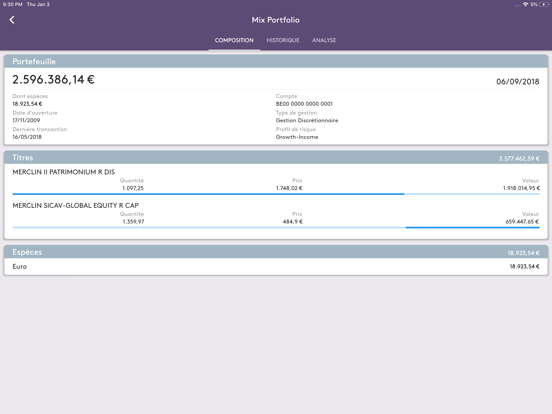
Task: Open MERCLIN II PATRIMONIUM R DIS row
Action: [x=276, y=180]
